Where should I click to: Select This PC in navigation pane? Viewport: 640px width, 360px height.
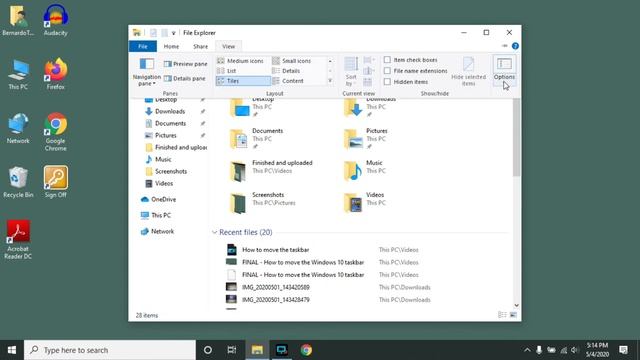[x=161, y=216]
